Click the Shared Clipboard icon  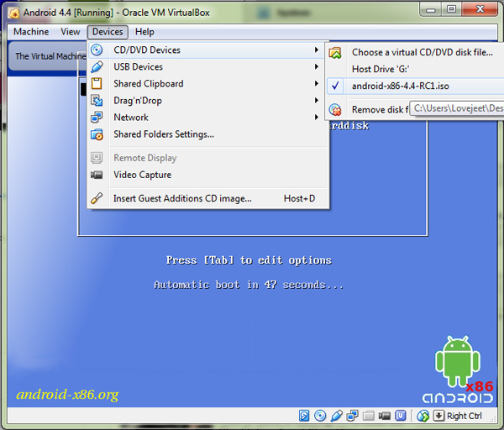(97, 83)
